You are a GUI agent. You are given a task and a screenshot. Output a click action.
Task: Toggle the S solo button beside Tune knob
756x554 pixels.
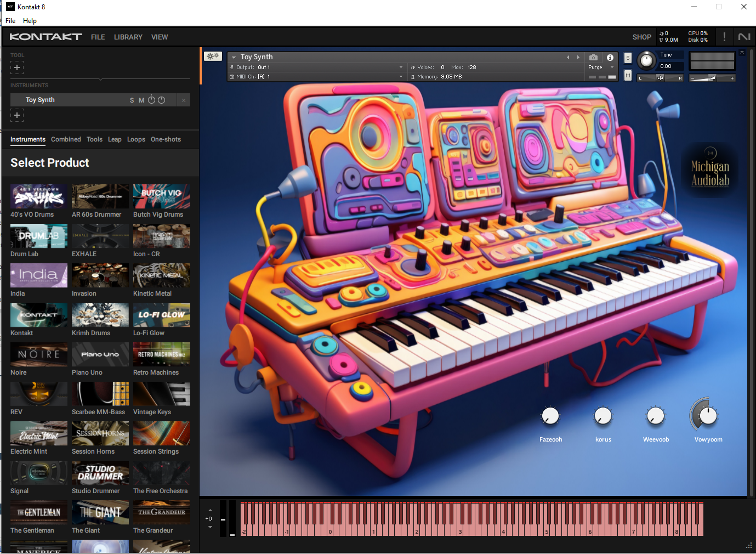point(628,58)
